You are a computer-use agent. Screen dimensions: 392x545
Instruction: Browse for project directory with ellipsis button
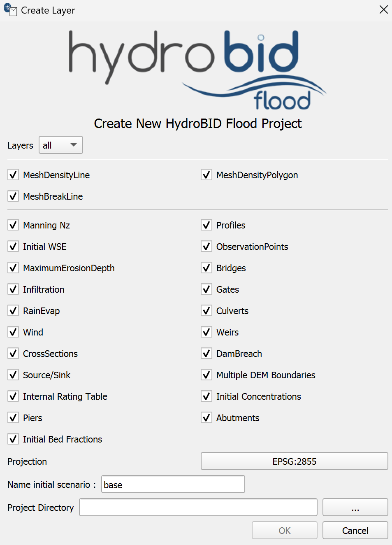[x=355, y=508]
